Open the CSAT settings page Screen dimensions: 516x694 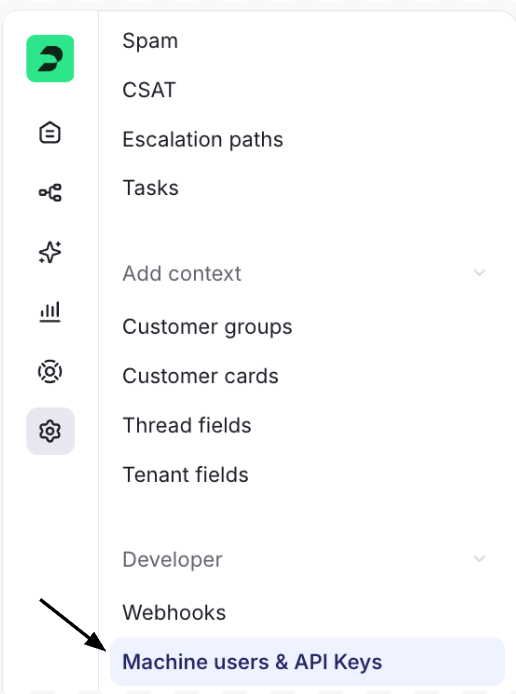(149, 90)
